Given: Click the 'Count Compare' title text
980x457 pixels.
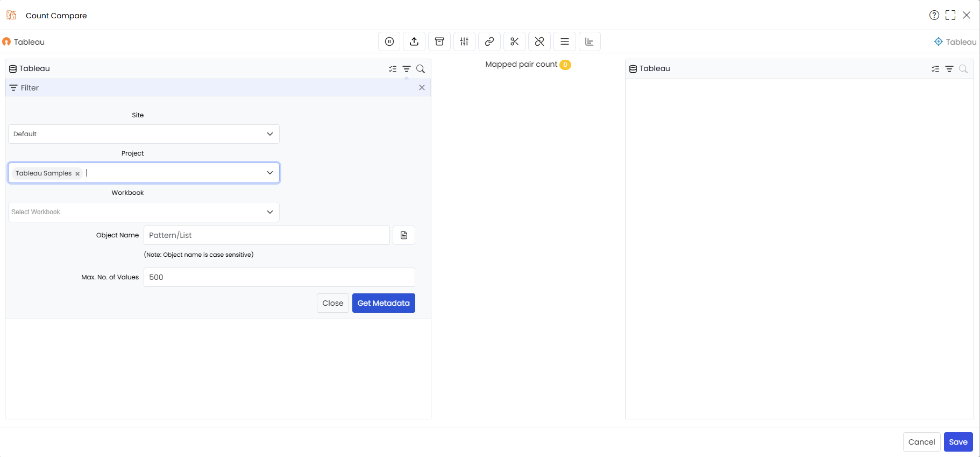Looking at the screenshot, I should pyautogui.click(x=56, y=16).
